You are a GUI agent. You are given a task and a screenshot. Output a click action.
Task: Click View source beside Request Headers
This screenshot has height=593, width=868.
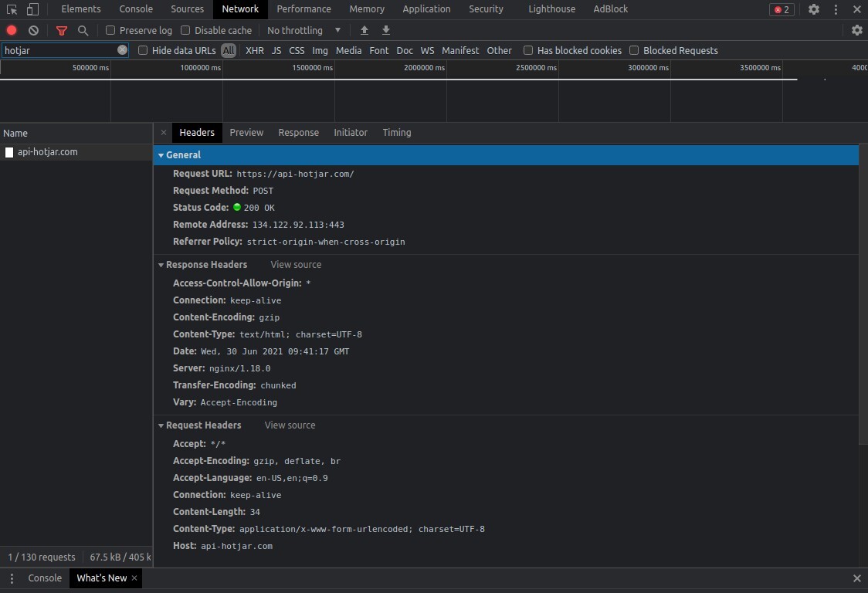[x=290, y=425]
